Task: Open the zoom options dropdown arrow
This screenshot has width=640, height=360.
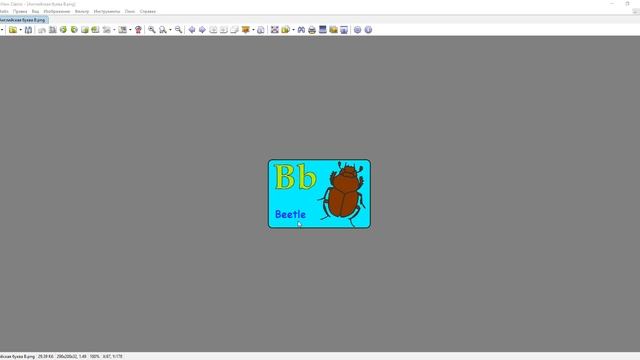Action: pyautogui.click(x=170, y=30)
